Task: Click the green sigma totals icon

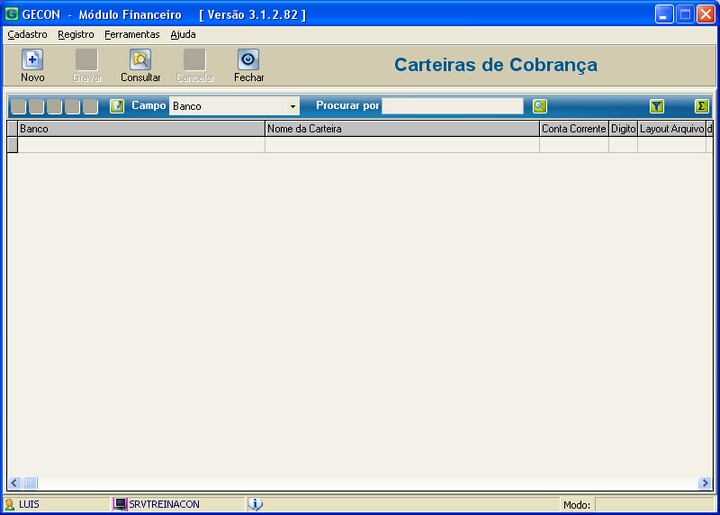Action: [702, 106]
